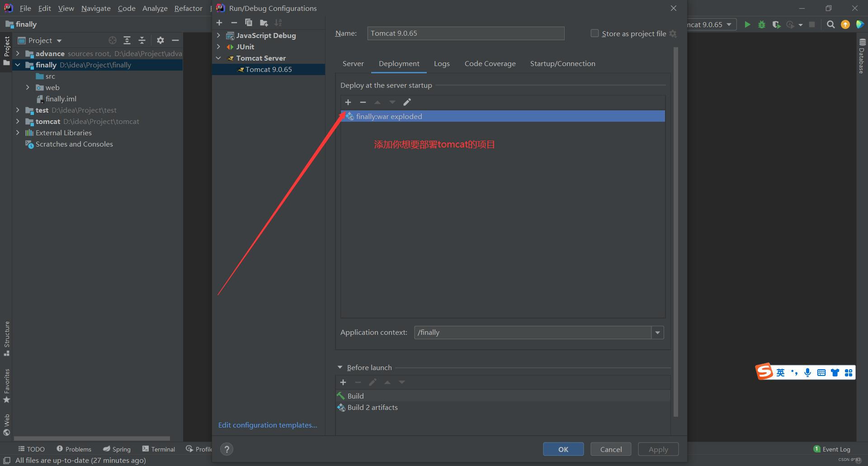Open Application context dropdown
This screenshot has width=868, height=466.
coord(657,333)
